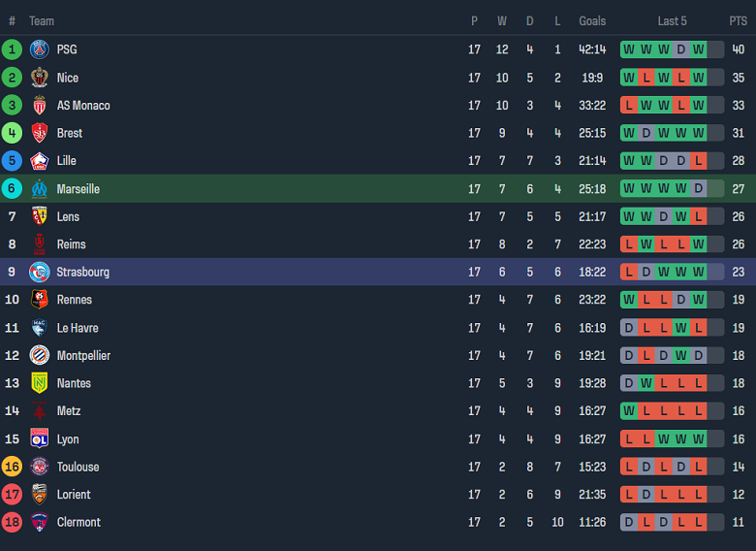
Task: Click the Lyon club crest icon
Action: [x=39, y=438]
